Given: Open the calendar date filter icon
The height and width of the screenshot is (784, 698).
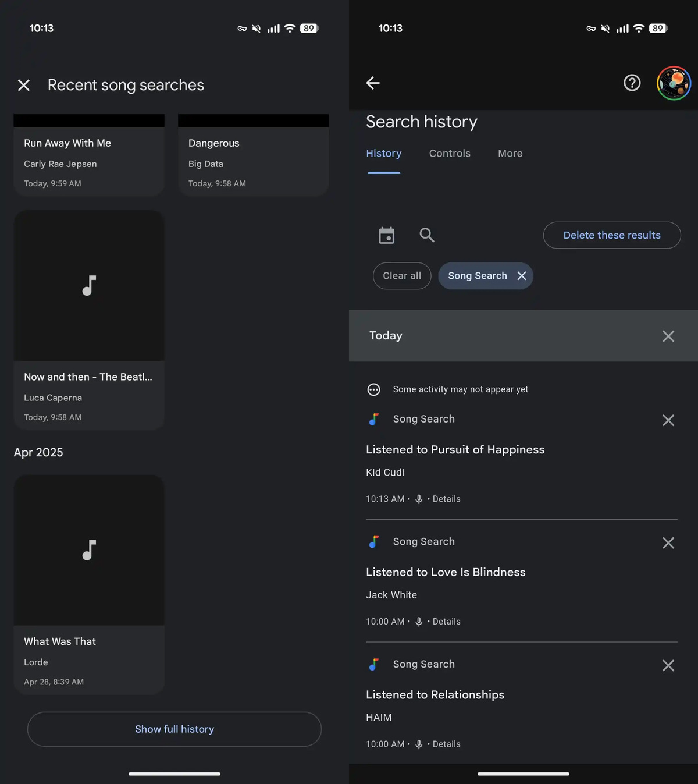Looking at the screenshot, I should 387,235.
